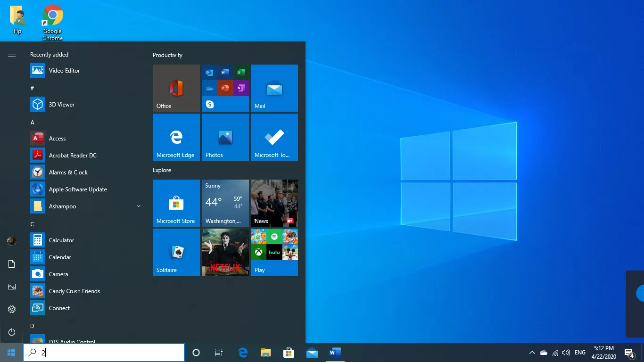Viewport: 644px width, 362px height.
Task: Click the Explore group heading
Action: click(x=162, y=170)
